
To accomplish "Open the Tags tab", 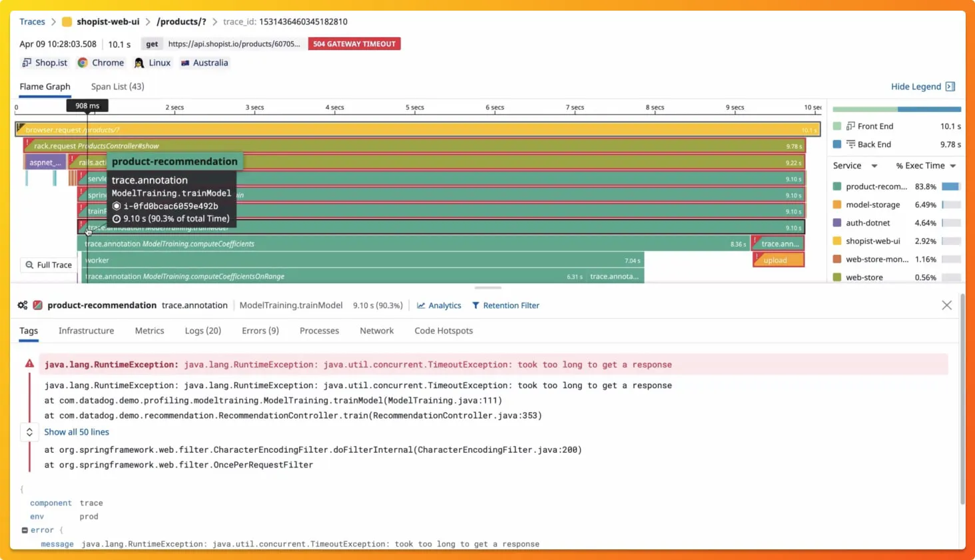I will pyautogui.click(x=29, y=331).
